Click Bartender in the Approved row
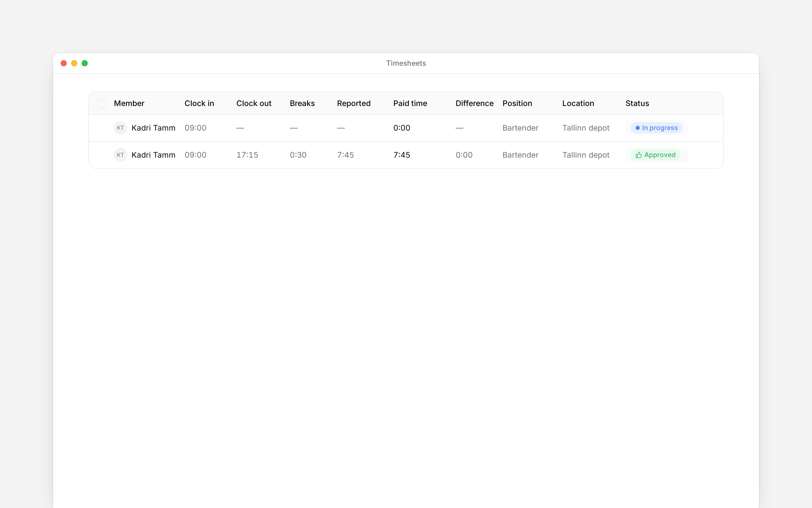Screen dimensions: 812x508 coord(520,155)
